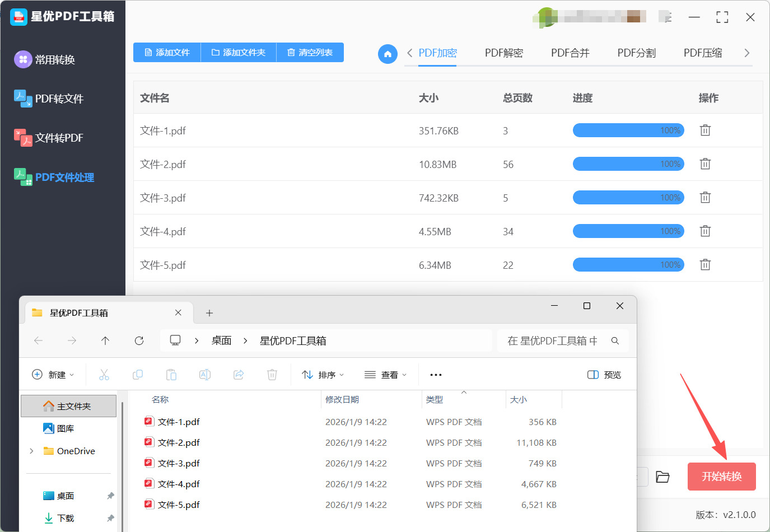Click the refresh icon in Explorer

coord(139,340)
